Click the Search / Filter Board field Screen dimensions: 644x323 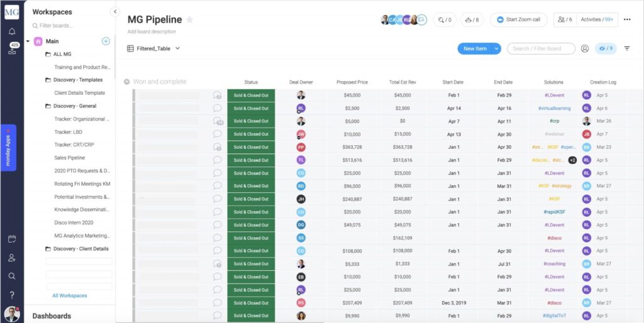541,48
